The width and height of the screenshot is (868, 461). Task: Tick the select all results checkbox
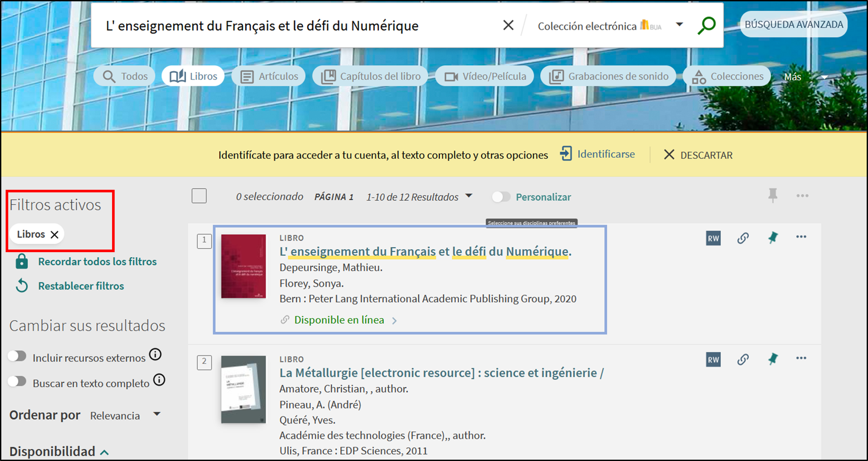click(199, 196)
